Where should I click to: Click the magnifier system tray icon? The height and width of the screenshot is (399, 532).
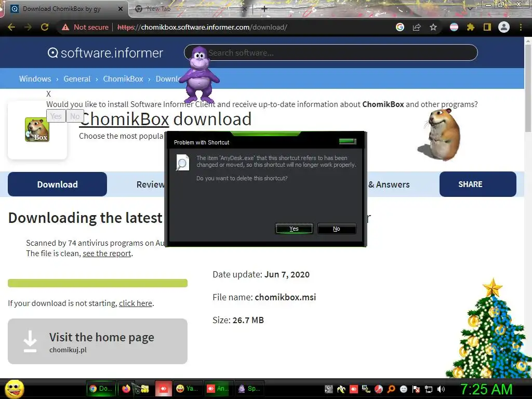coord(391,389)
